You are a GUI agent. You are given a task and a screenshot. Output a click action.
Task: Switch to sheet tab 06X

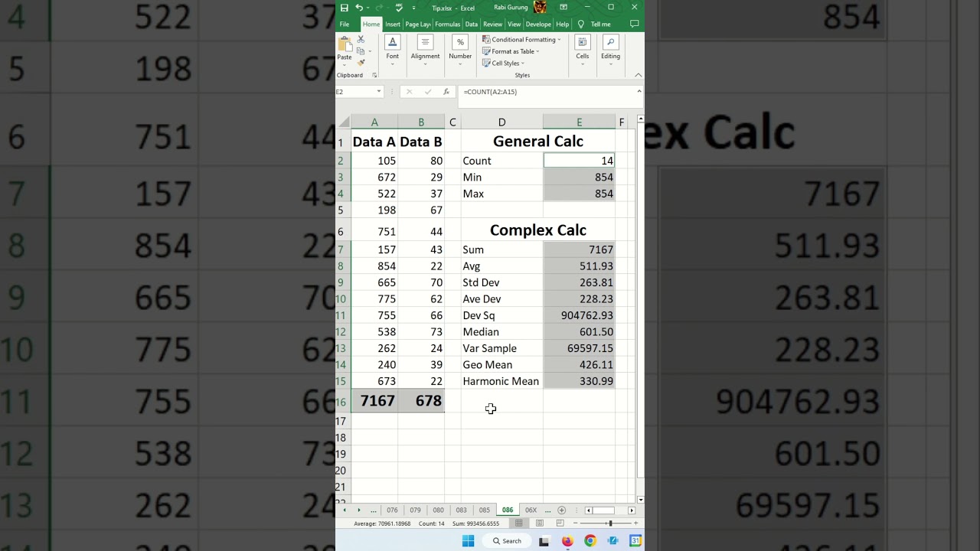pyautogui.click(x=531, y=510)
